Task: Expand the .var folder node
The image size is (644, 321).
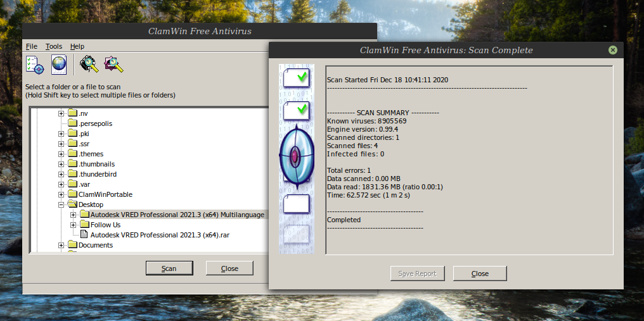Action: coord(61,184)
